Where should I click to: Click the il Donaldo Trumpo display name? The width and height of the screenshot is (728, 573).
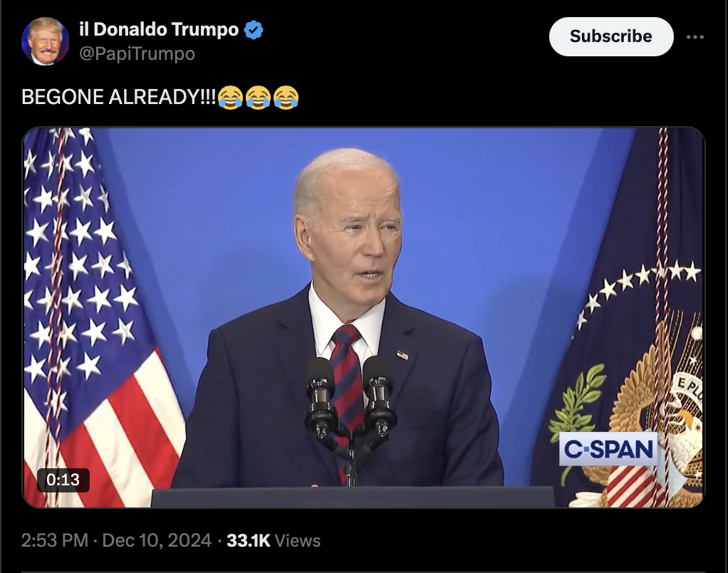click(159, 29)
